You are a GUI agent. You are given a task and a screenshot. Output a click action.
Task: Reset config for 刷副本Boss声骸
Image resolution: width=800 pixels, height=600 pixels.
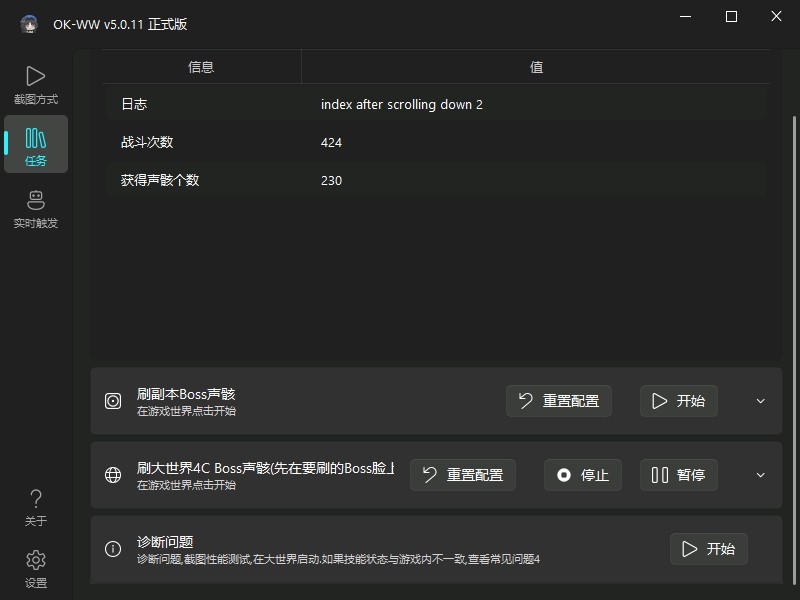click(558, 400)
